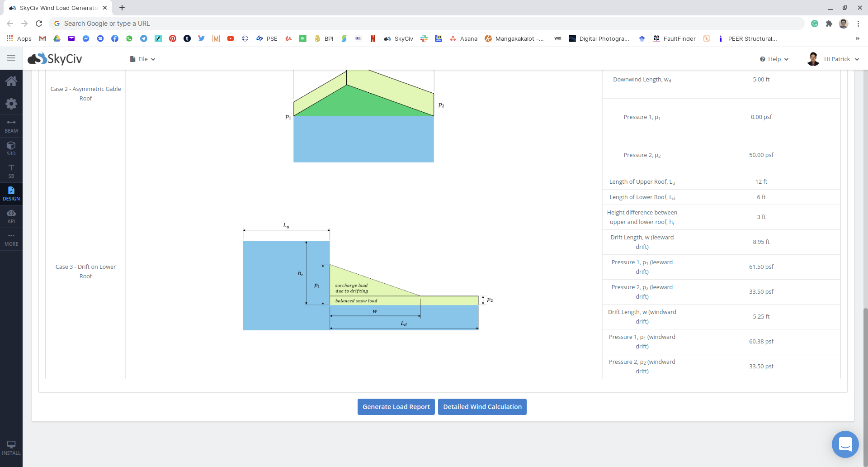The height and width of the screenshot is (467, 868).
Task: Expand the More options in sidebar
Action: pyautogui.click(x=11, y=239)
